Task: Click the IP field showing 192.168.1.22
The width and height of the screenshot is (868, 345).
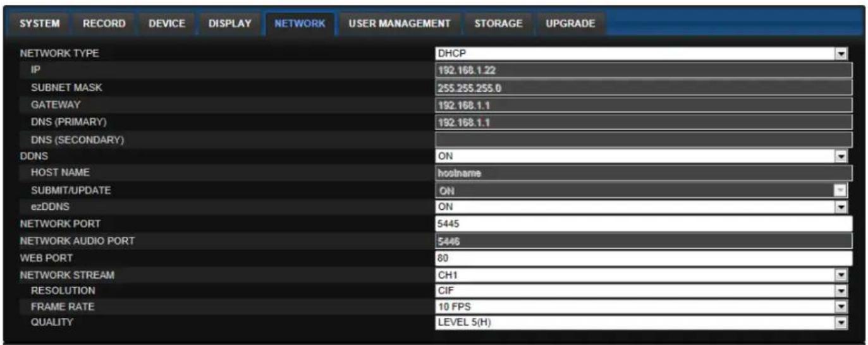Action: pos(644,71)
